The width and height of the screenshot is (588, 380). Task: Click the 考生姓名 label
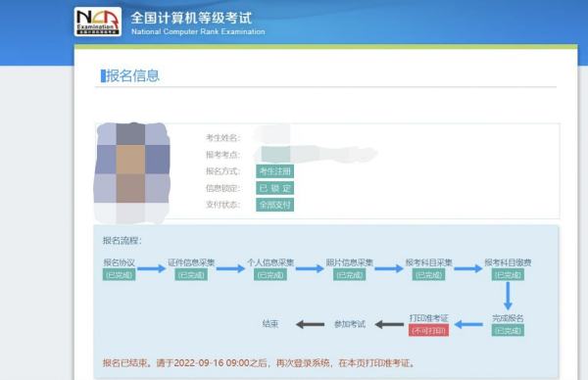(223, 138)
